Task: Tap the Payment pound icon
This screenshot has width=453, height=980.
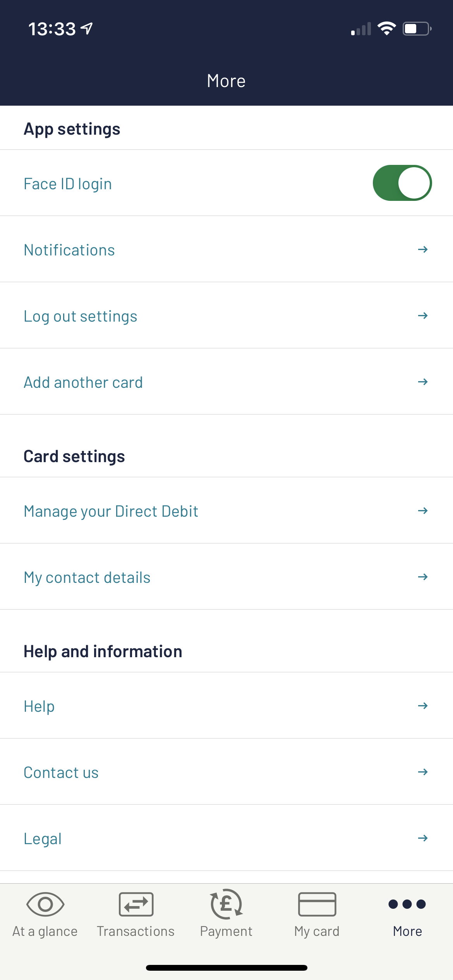Action: click(x=226, y=903)
